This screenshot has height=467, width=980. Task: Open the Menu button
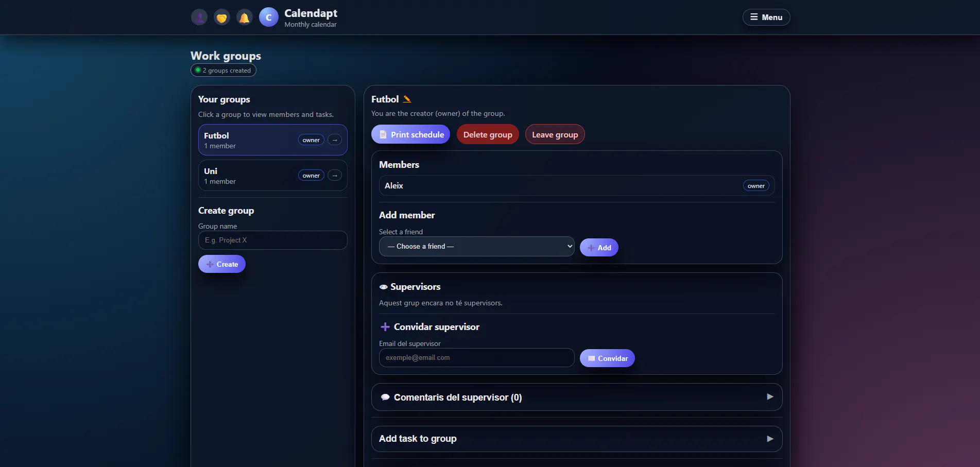[x=766, y=17]
